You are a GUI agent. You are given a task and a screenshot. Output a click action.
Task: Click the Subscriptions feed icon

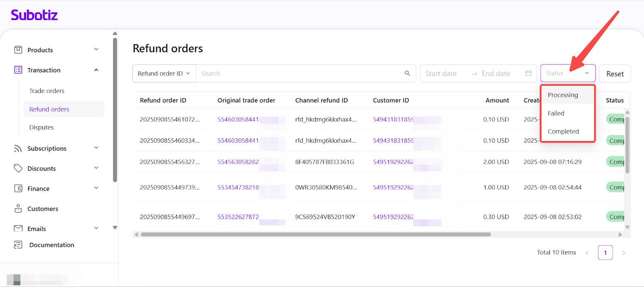(18, 148)
